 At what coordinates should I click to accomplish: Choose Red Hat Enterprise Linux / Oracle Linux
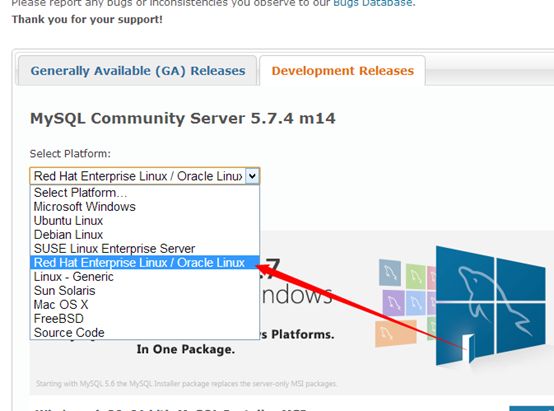coord(145,263)
